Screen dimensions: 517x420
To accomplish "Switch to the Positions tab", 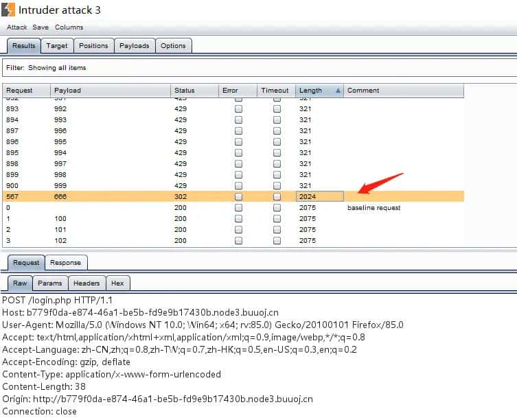I will [93, 46].
